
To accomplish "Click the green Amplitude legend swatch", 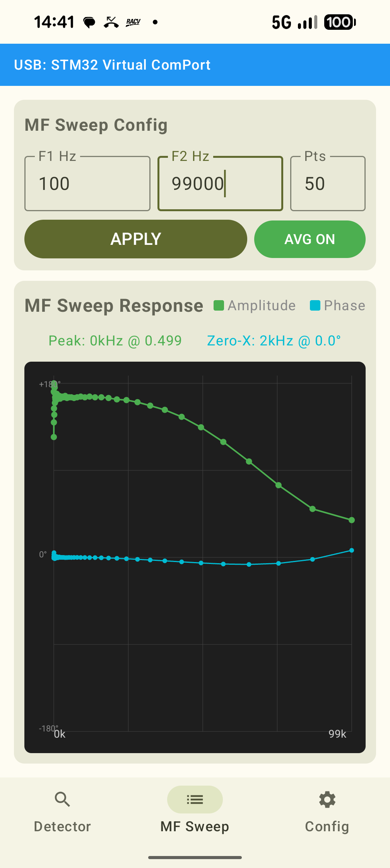I will click(x=219, y=306).
